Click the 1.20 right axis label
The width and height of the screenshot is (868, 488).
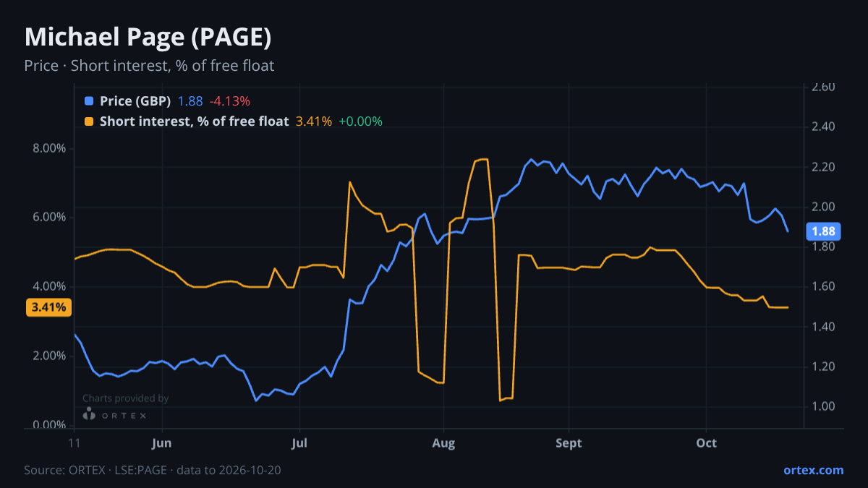tap(824, 367)
